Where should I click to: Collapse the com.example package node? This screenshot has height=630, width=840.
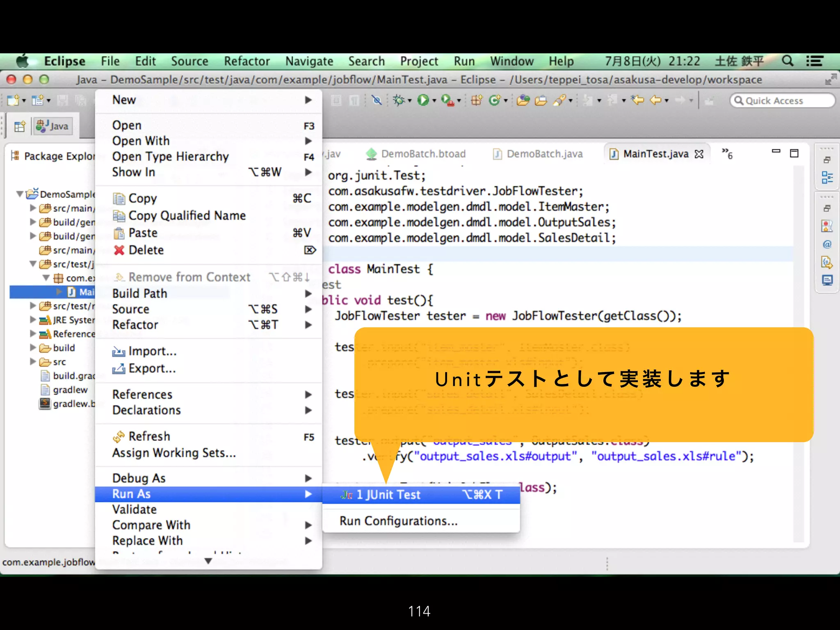pyautogui.click(x=46, y=278)
